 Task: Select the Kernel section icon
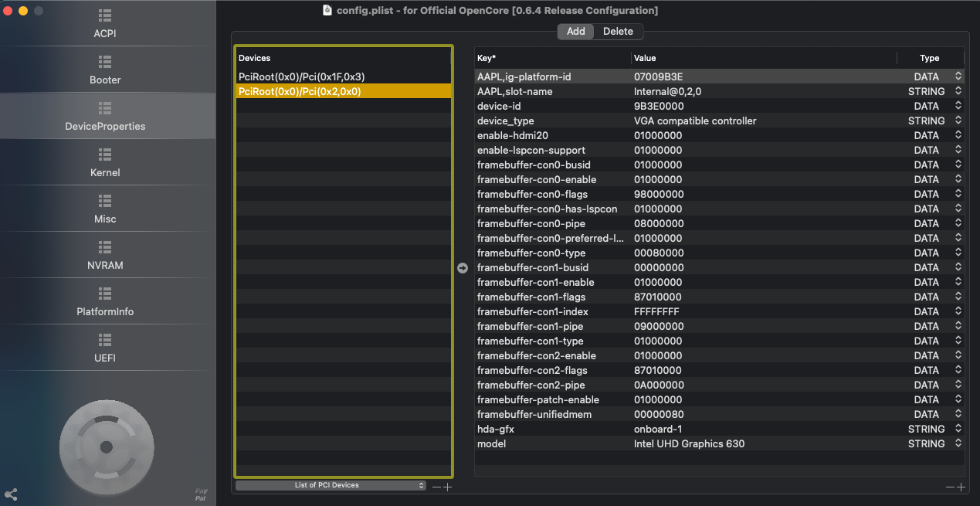click(x=105, y=155)
